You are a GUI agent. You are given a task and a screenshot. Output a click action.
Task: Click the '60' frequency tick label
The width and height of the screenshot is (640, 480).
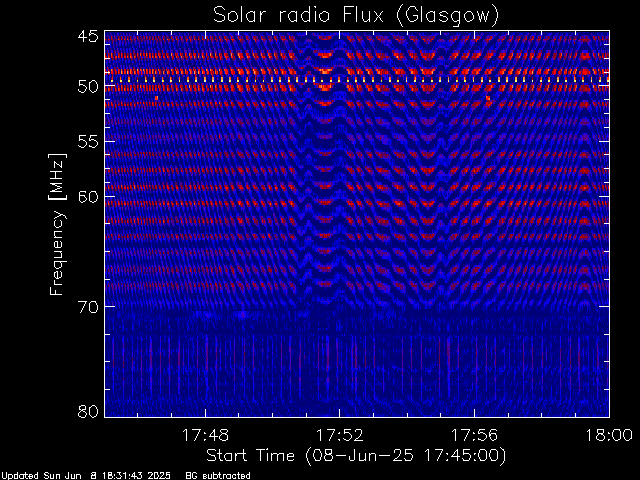pyautogui.click(x=88, y=197)
